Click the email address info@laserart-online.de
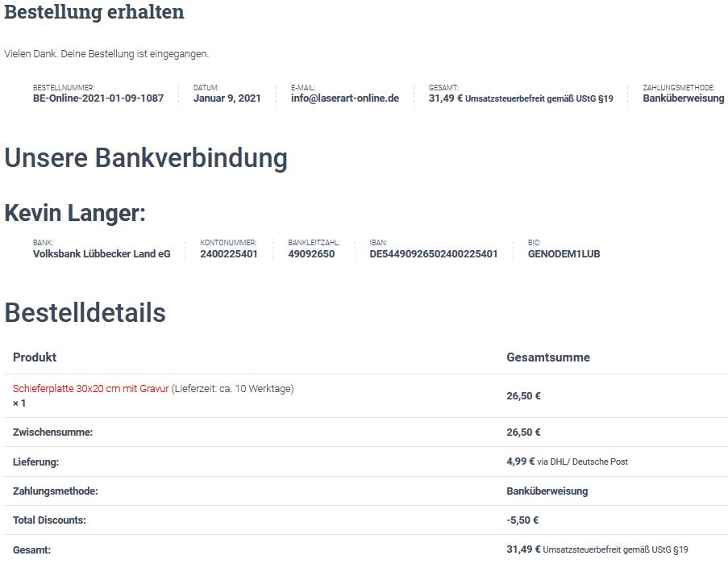728x564 pixels. [x=345, y=98]
